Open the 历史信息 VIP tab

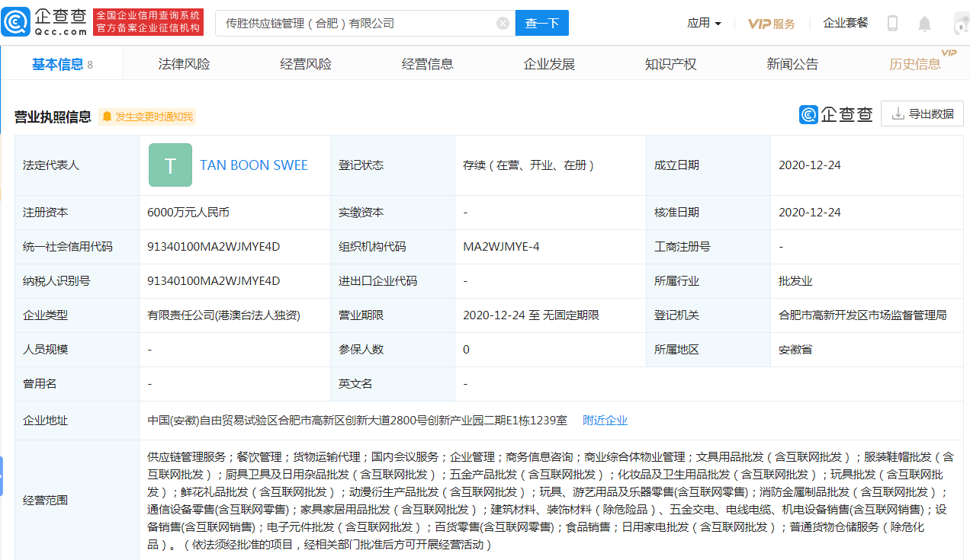915,64
